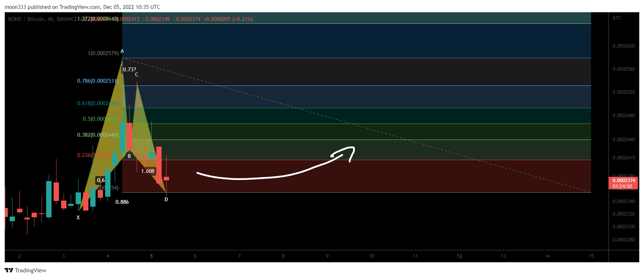Click date 15 on the time axis

coord(591,256)
